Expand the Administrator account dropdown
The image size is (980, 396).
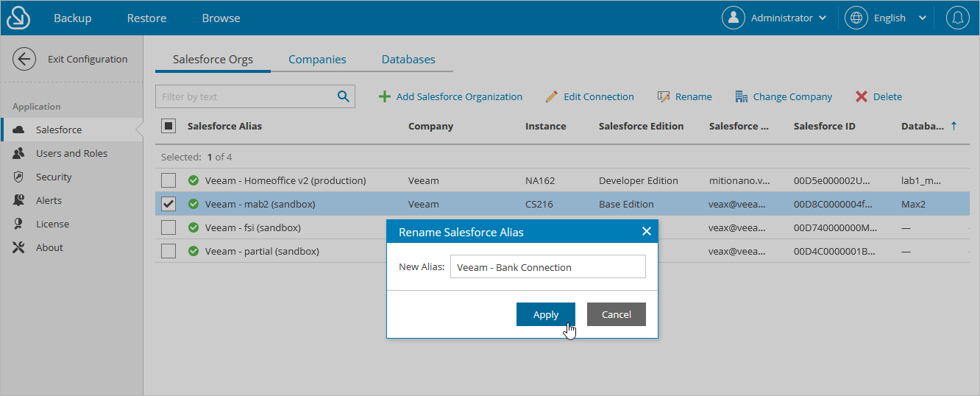click(823, 18)
